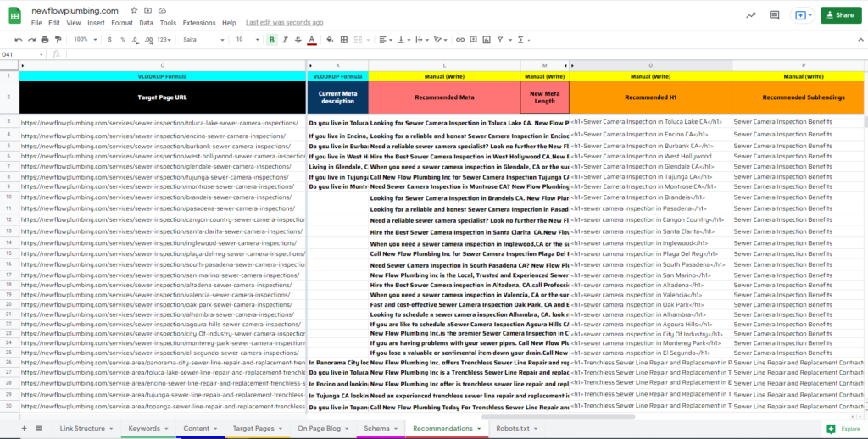Image resolution: width=868 pixels, height=439 pixels.
Task: Open the Extensions menu
Action: (x=199, y=23)
